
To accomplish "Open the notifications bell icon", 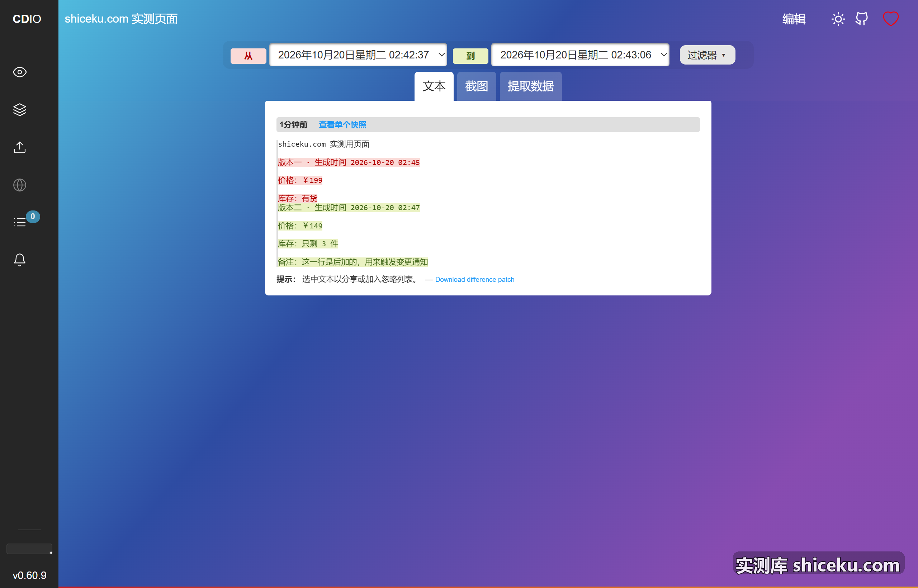I will tap(19, 260).
